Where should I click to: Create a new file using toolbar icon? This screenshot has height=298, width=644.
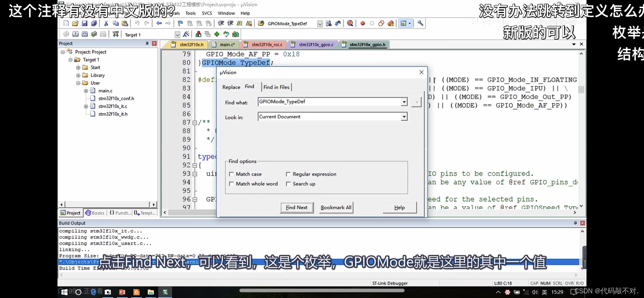coord(66,23)
